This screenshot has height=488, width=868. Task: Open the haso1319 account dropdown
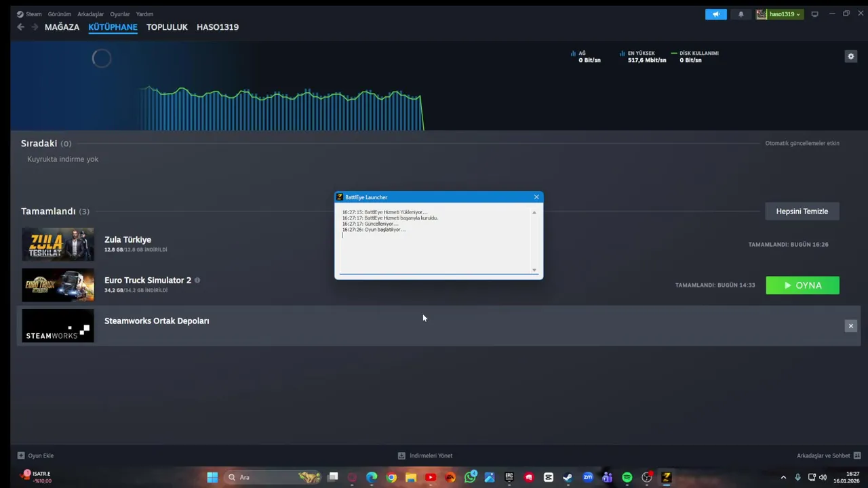click(x=779, y=14)
